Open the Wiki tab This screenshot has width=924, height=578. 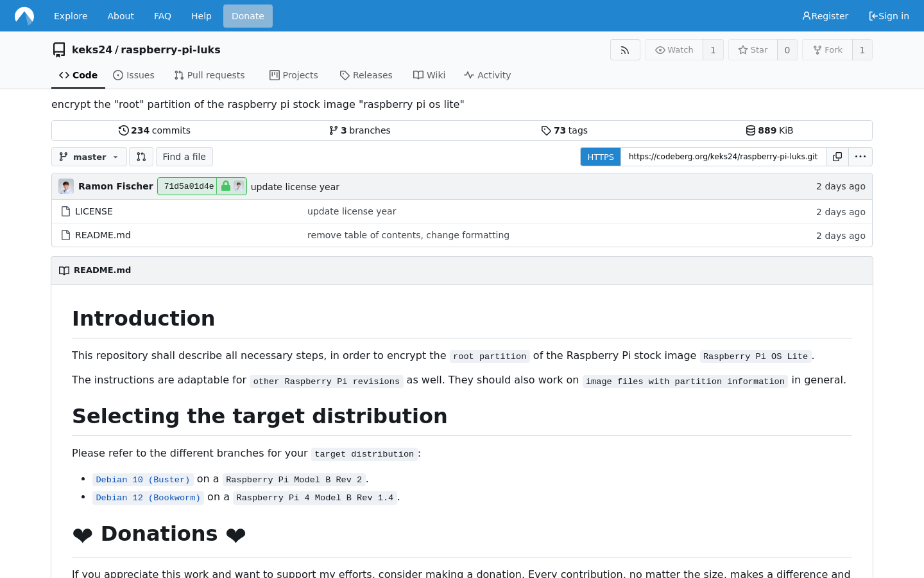pos(429,75)
